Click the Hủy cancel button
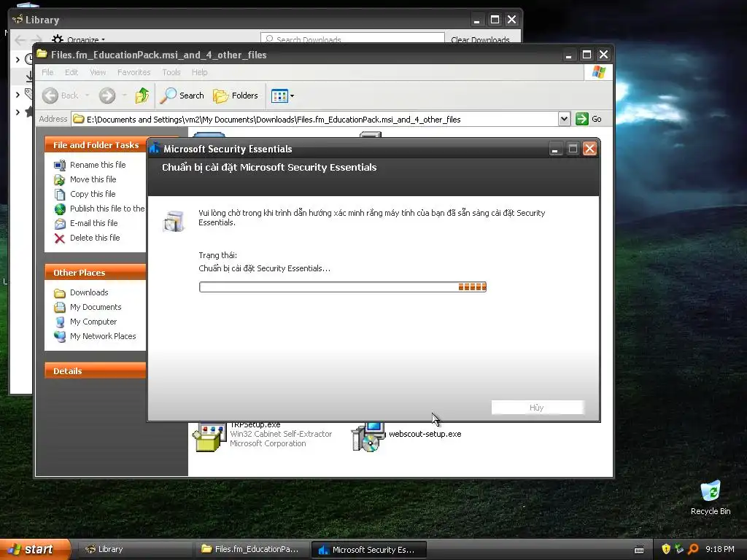747x560 pixels. pos(537,408)
